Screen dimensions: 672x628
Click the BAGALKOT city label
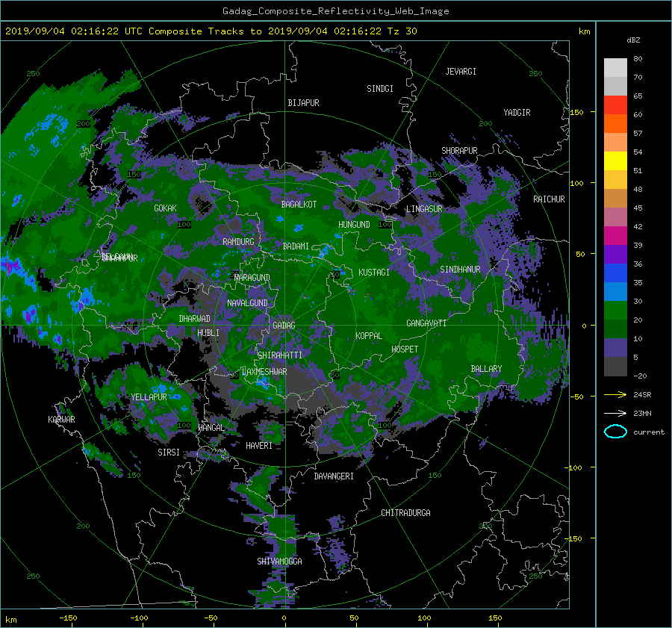(299, 205)
